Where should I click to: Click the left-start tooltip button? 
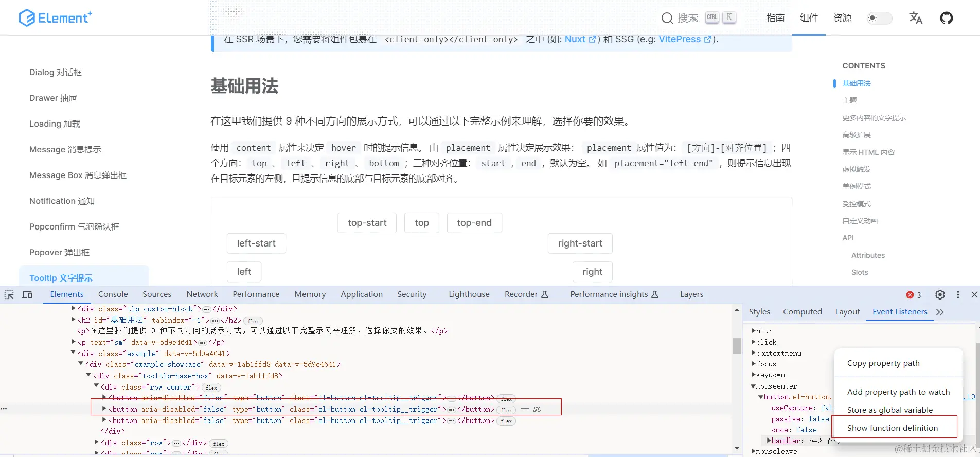tap(256, 243)
